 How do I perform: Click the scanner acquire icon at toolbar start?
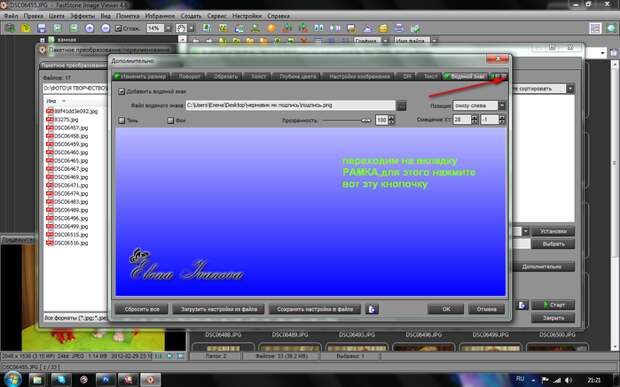coord(10,28)
